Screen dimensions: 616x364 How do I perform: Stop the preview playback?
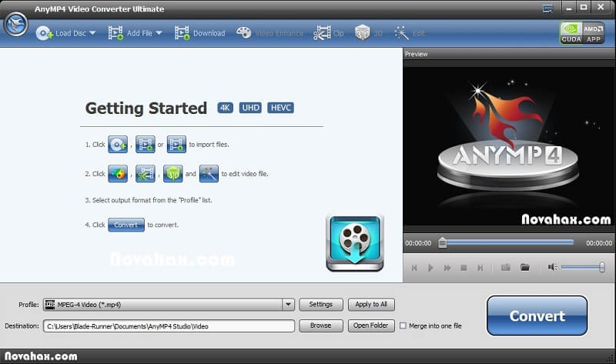(x=464, y=268)
